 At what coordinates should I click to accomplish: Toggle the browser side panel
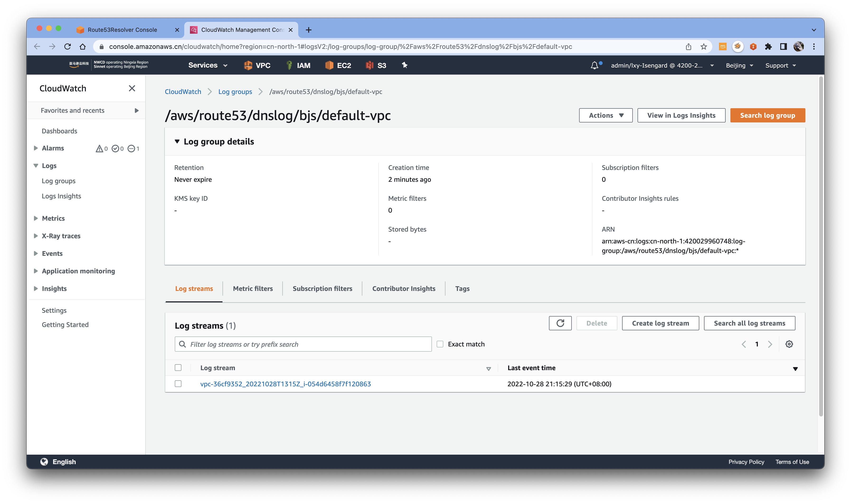click(783, 47)
